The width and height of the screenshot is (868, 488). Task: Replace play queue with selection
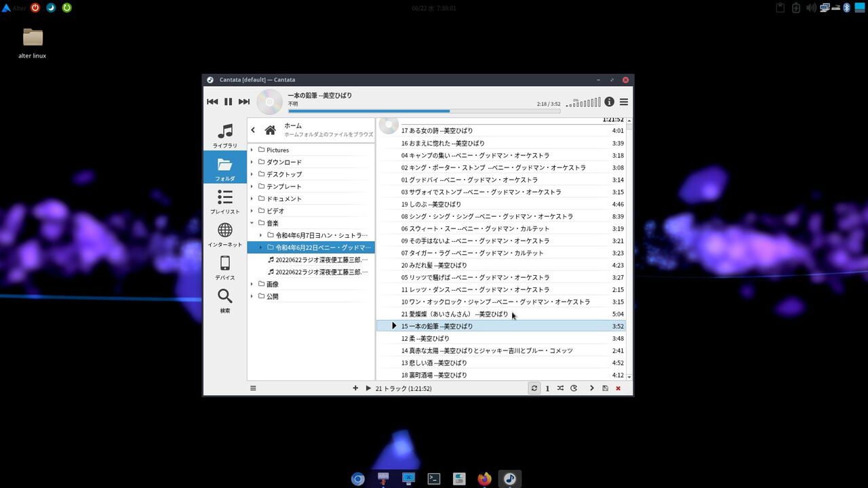coord(368,388)
